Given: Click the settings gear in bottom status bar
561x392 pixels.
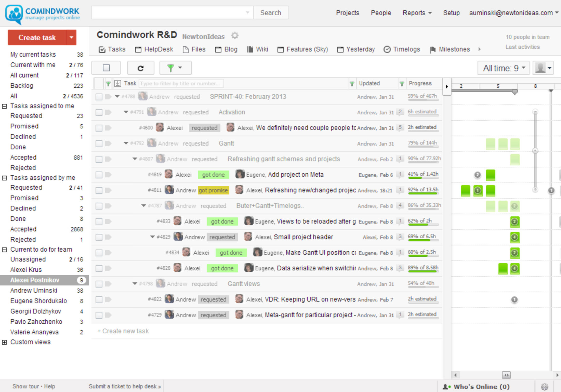Looking at the screenshot, I should click(x=544, y=387).
